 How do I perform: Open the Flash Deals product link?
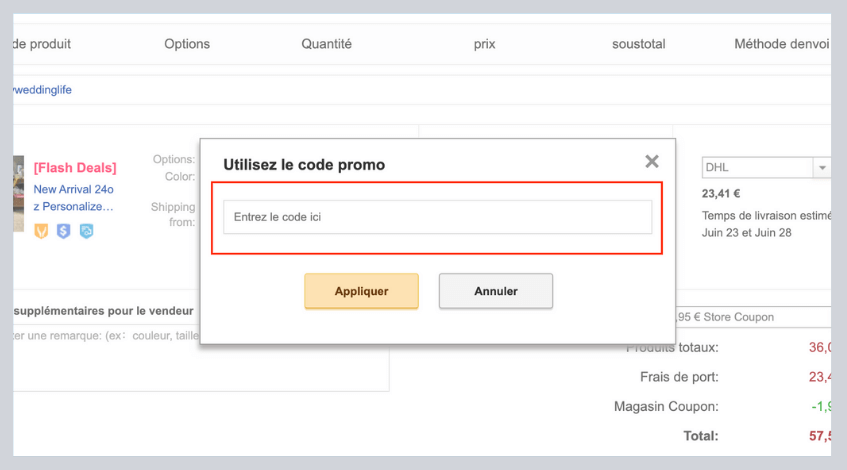click(x=75, y=168)
